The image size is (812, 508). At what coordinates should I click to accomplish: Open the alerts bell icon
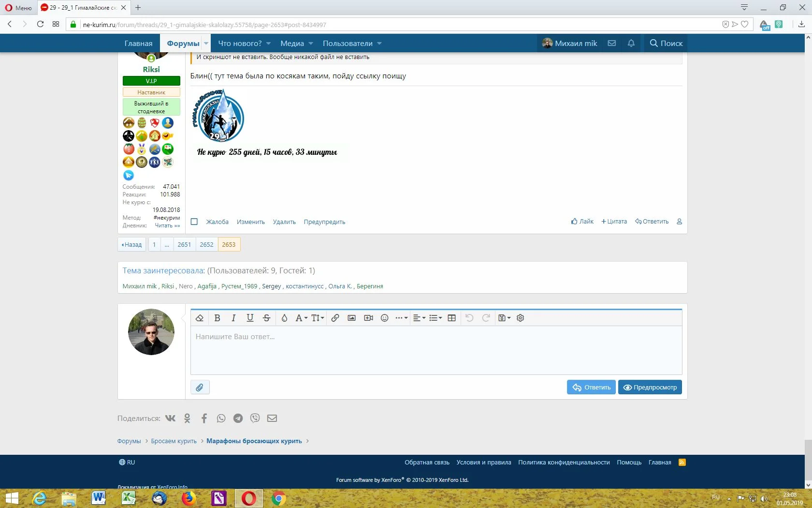[x=631, y=43]
